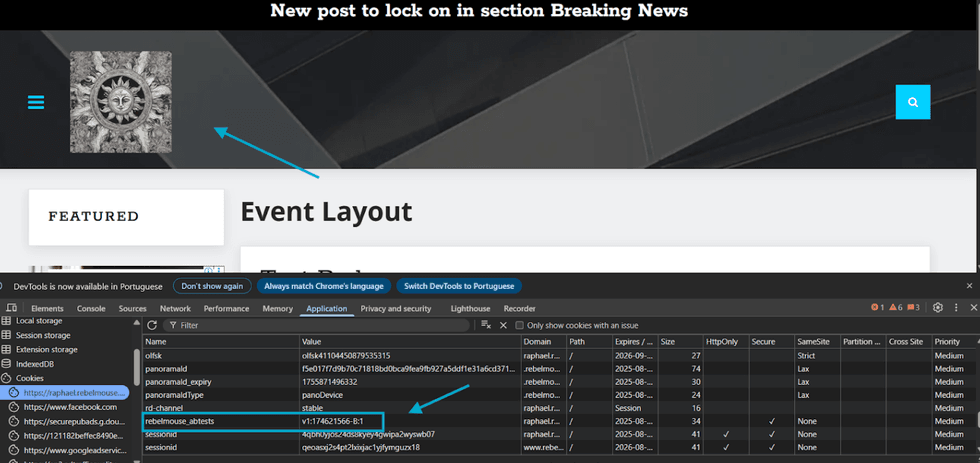This screenshot has height=463, width=980.
Task: Click the cookie Filter input field
Action: [x=316, y=326]
